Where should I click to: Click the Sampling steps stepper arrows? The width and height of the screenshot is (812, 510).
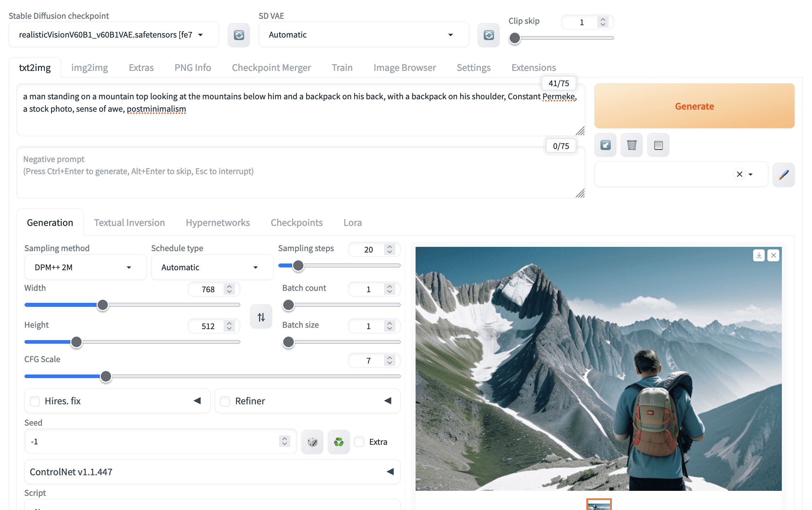pos(390,249)
